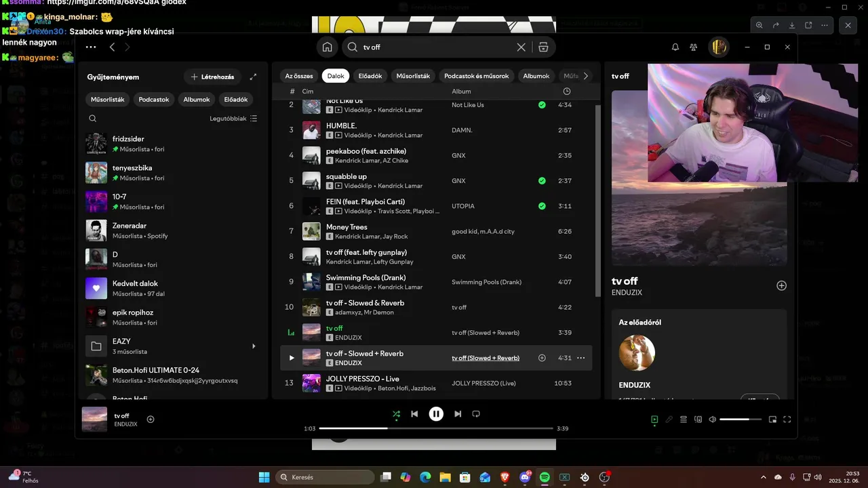The width and height of the screenshot is (868, 488).
Task: Open the user profile avatar
Action: click(x=719, y=47)
